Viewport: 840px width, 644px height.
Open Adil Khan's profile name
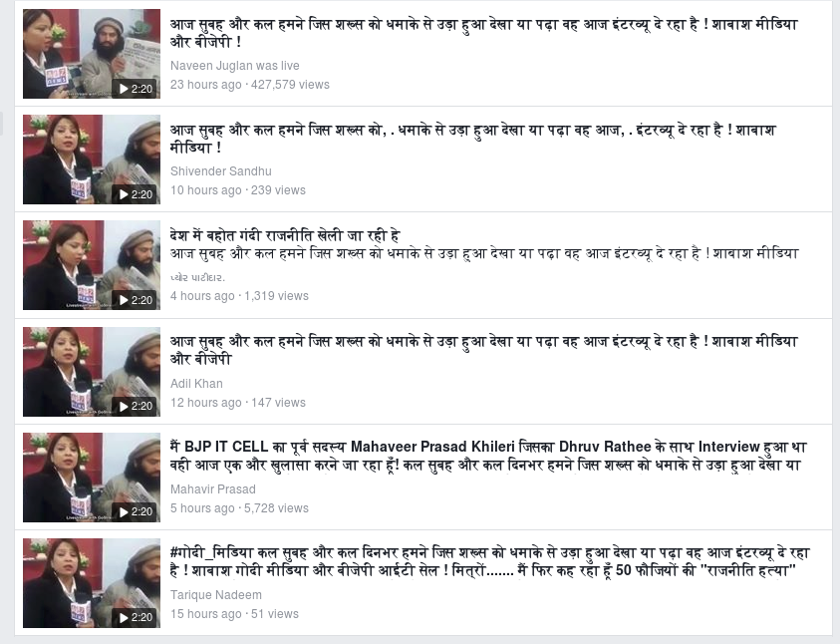point(196,384)
